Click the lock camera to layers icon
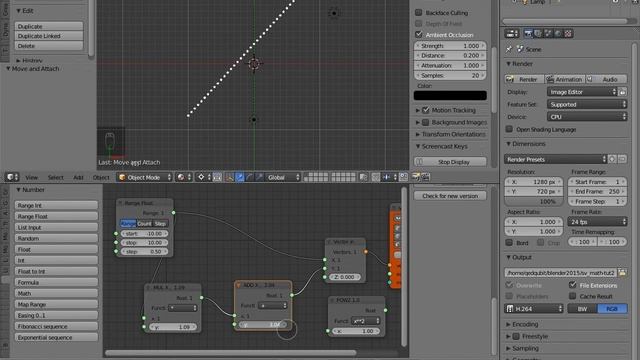Viewport: 640px width, 360px height. pos(363,177)
